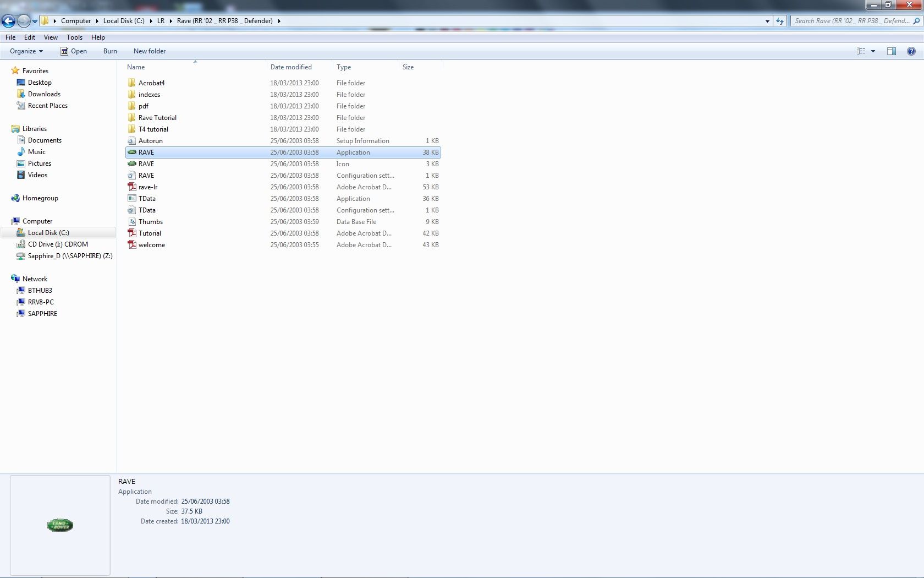The width and height of the screenshot is (924, 578).
Task: Open the view options dropdown arrow
Action: [873, 51]
